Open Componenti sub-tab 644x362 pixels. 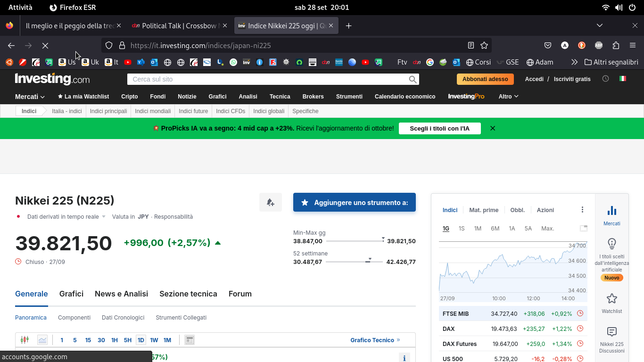coord(74,317)
